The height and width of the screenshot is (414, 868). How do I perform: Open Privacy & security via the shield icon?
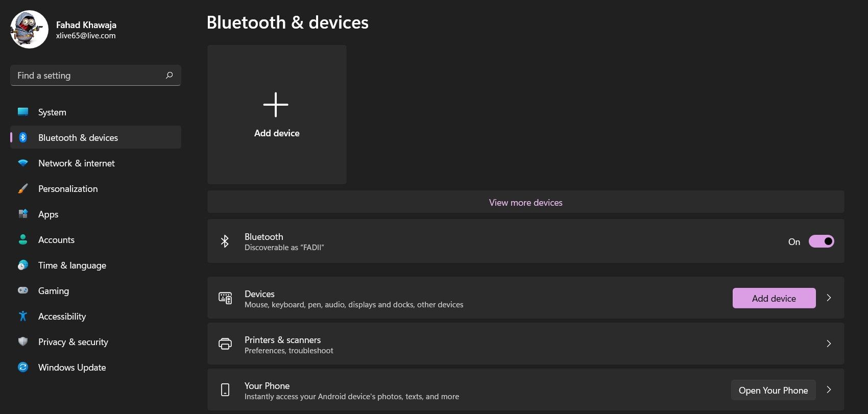[x=23, y=342]
